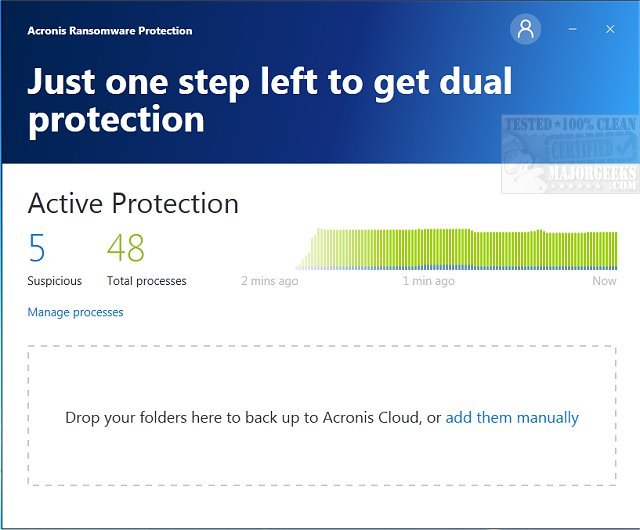Open the user account profile icon

(525, 29)
